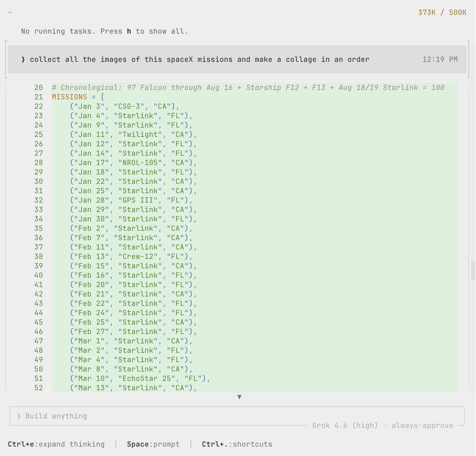Select the "collect all the images" user message
This screenshot has width=476, height=456.
click(x=237, y=59)
